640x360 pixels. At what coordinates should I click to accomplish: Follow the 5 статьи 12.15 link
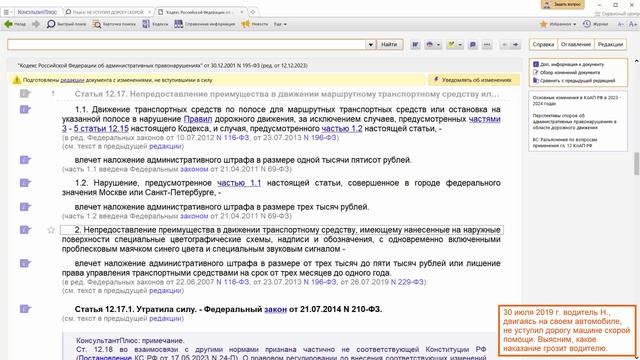pyautogui.click(x=101, y=128)
